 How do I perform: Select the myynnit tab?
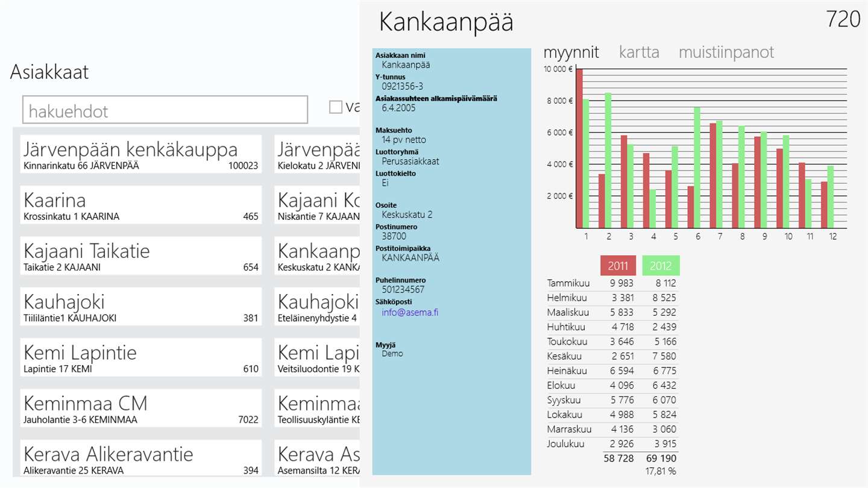pos(571,52)
